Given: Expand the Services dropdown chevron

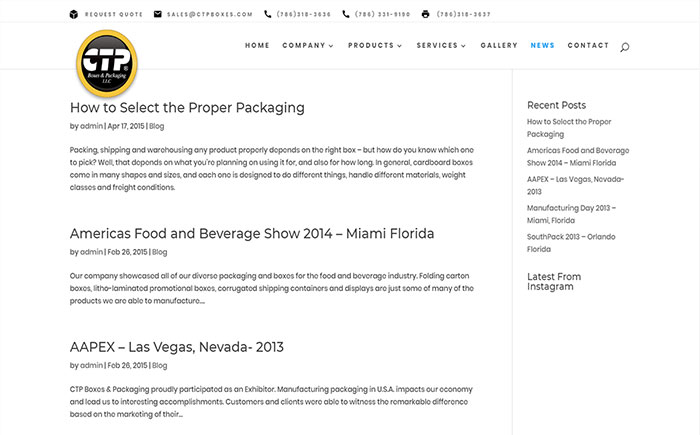Looking at the screenshot, I should pos(463,46).
